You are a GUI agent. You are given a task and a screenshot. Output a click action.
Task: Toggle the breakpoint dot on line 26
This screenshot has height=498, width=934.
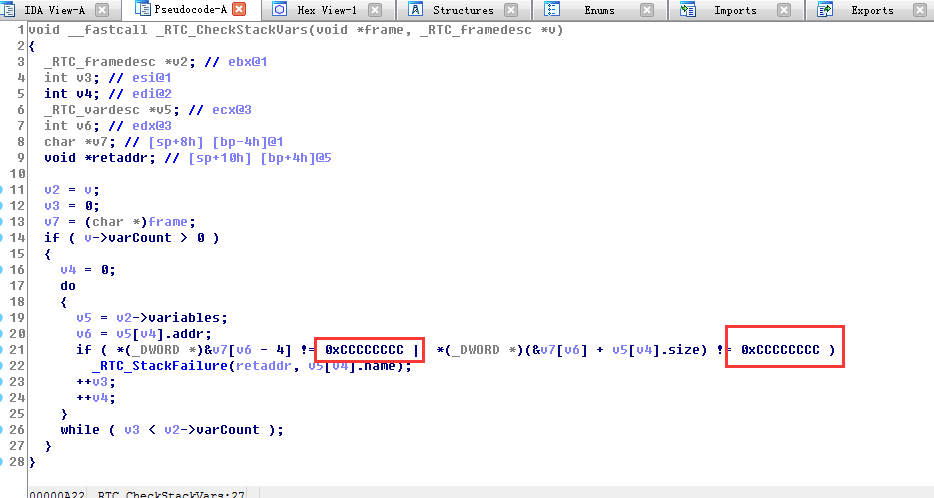(x=3, y=430)
